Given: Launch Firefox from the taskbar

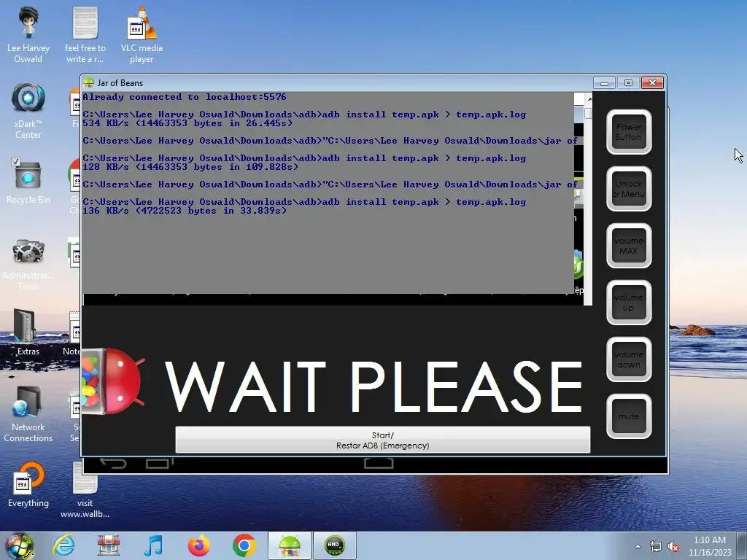Looking at the screenshot, I should (x=198, y=545).
